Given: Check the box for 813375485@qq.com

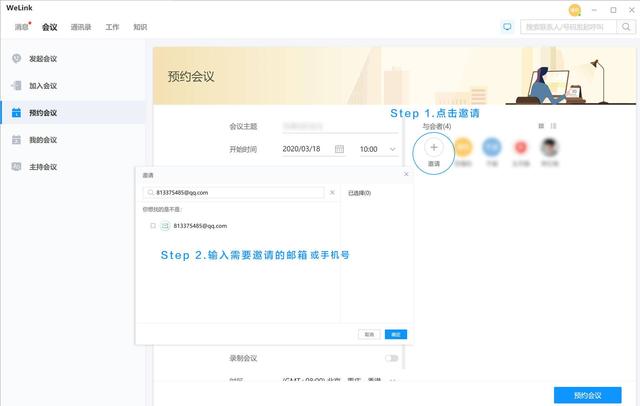Looking at the screenshot, I should pyautogui.click(x=153, y=226).
